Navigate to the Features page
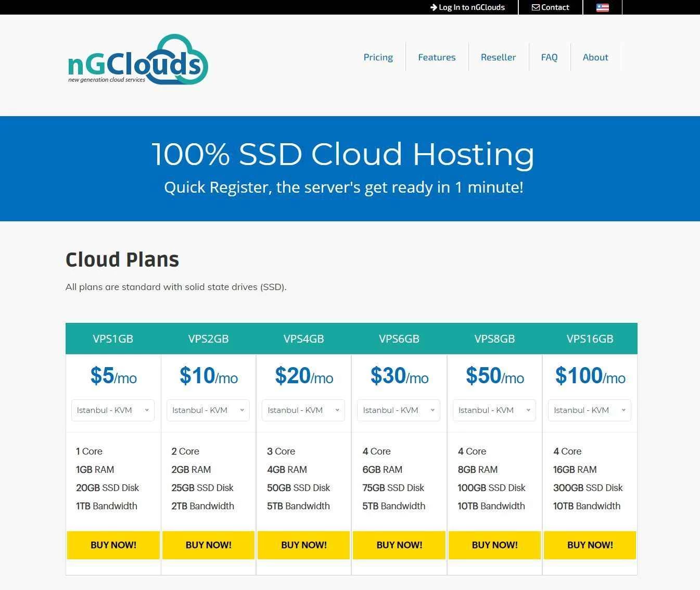700x590 pixels. pos(437,57)
